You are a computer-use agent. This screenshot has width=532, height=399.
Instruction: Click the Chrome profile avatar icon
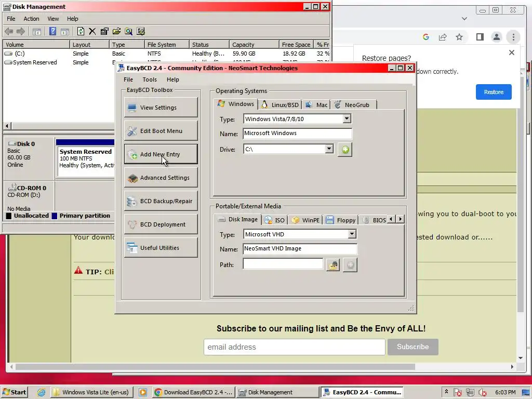click(496, 37)
